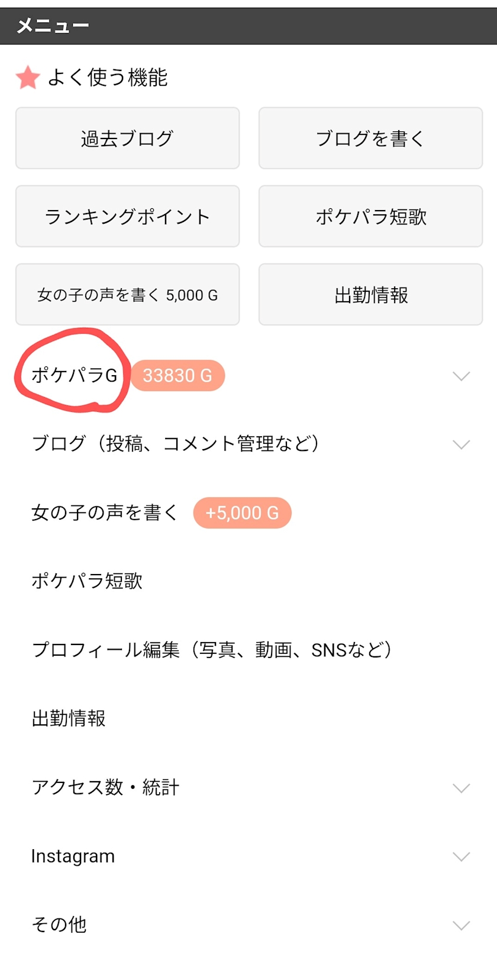This screenshot has width=497, height=980.
Task: Click the +5,000 G reward badge
Action: pos(242,512)
